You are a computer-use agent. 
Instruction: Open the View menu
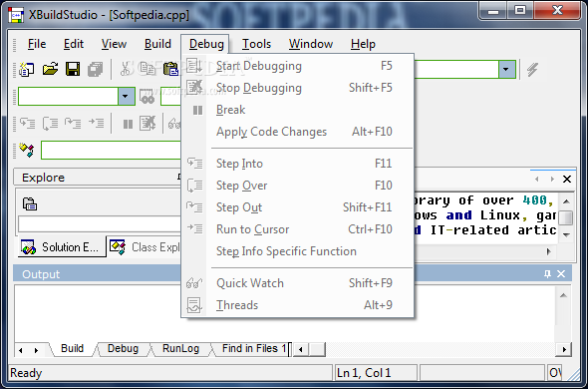(x=114, y=44)
